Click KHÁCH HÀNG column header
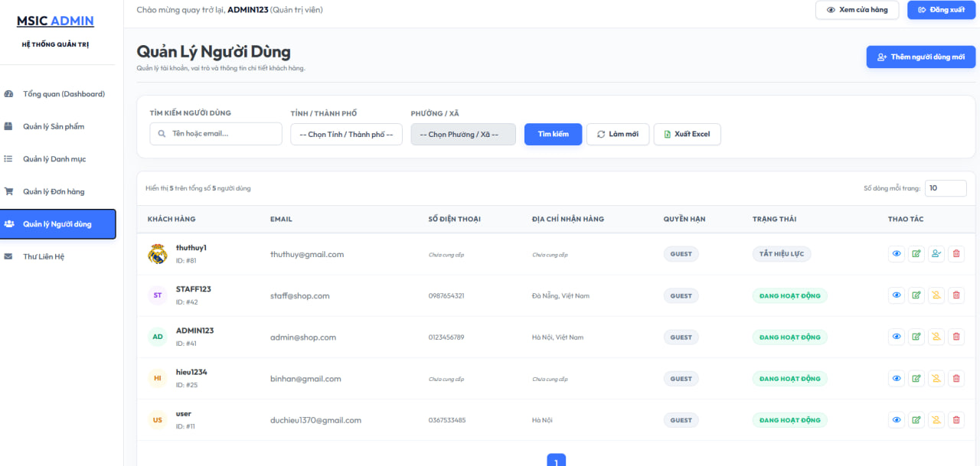 coord(171,219)
